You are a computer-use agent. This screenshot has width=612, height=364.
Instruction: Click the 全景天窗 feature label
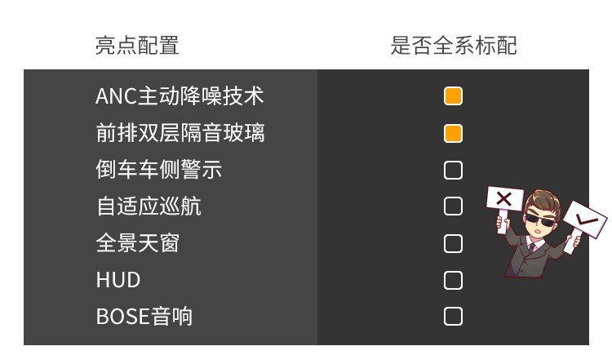[137, 243]
